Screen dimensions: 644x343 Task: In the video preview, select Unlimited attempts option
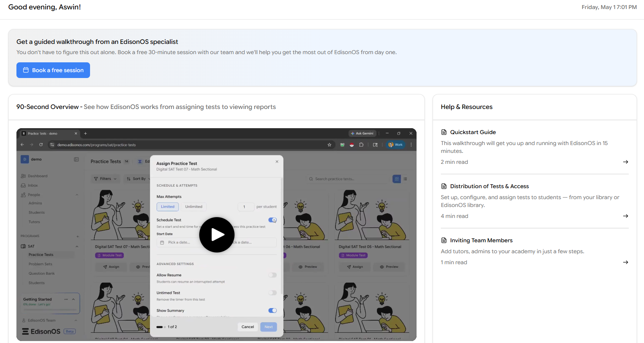pos(194,207)
